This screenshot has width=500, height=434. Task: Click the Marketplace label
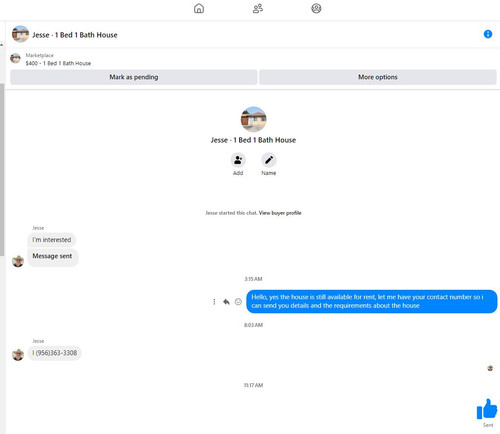point(39,55)
